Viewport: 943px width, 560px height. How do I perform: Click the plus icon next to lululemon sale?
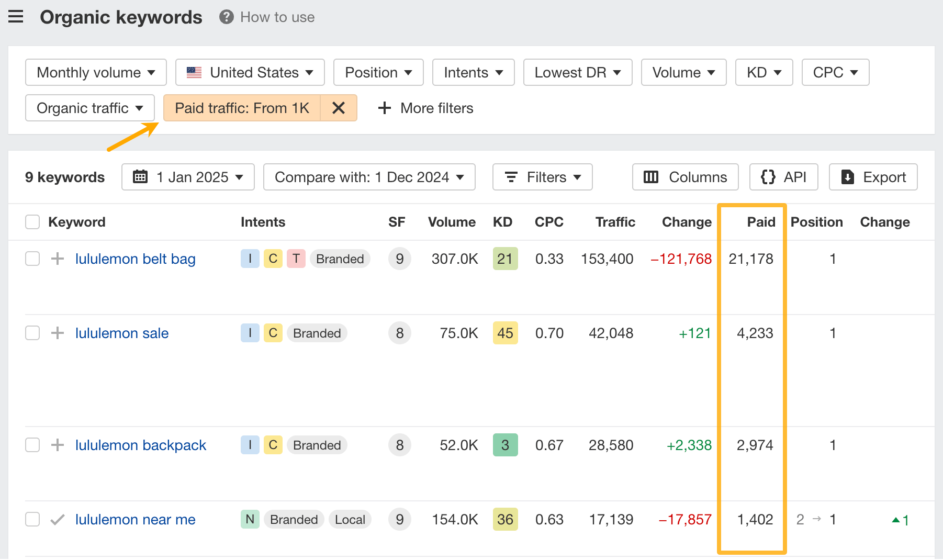coord(58,333)
